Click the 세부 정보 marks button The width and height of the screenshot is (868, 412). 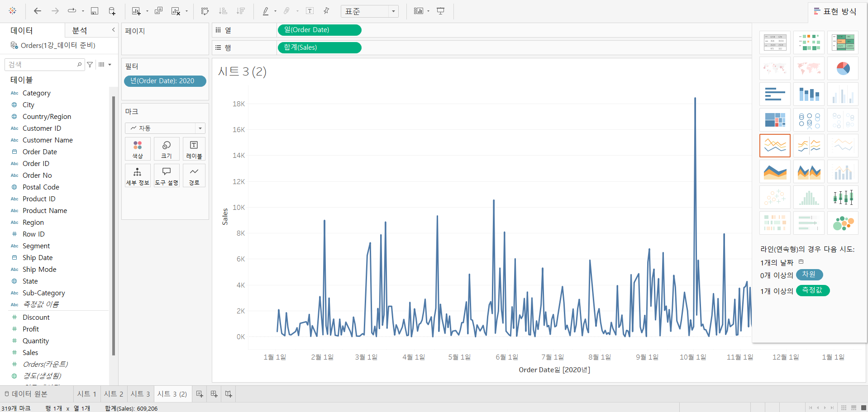[138, 176]
